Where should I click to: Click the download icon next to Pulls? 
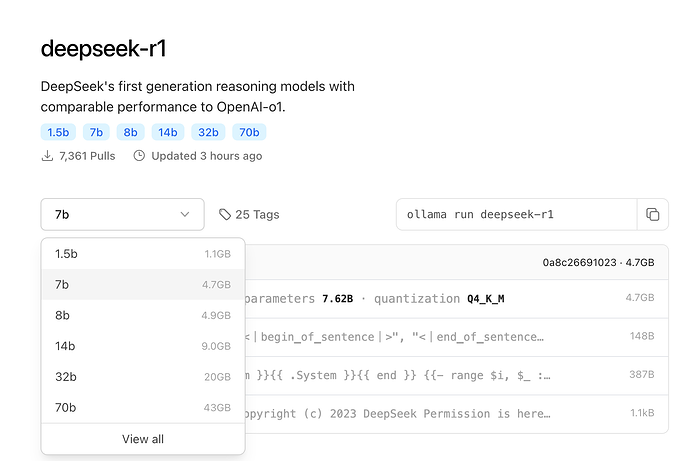[47, 156]
